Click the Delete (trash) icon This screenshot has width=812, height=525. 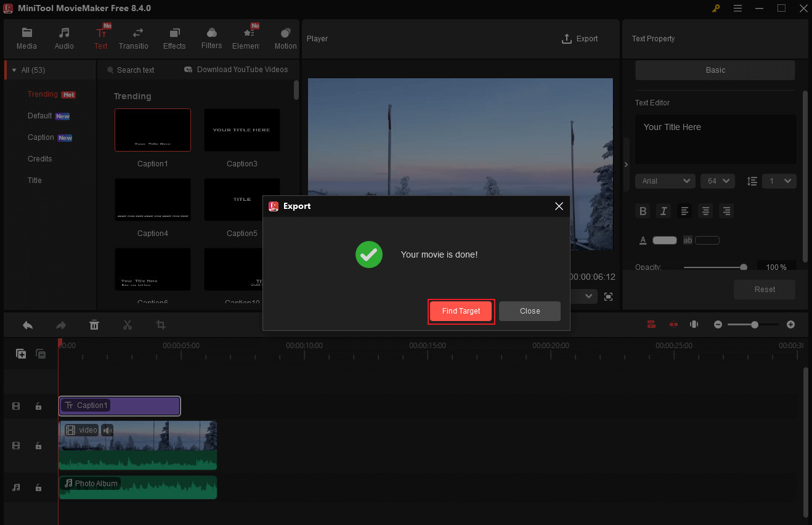click(94, 325)
